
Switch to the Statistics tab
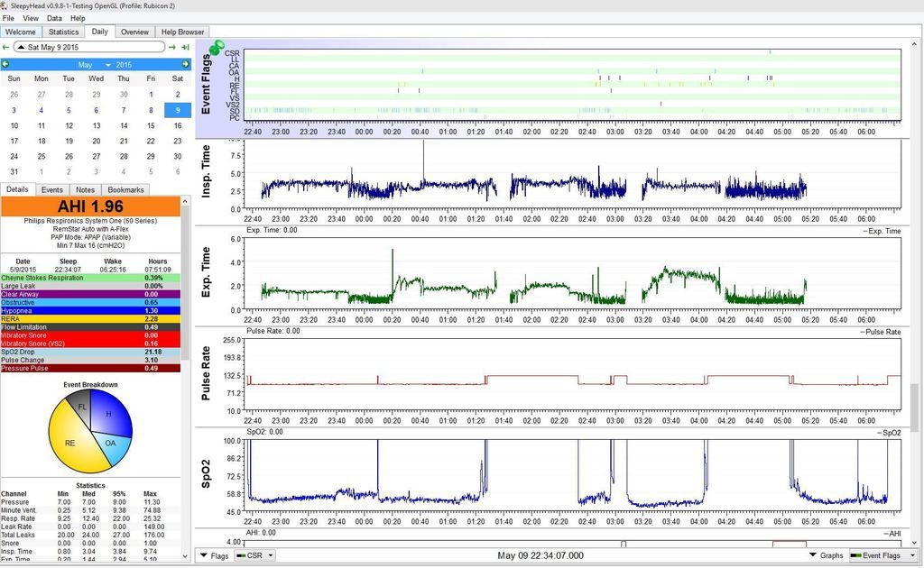[64, 32]
